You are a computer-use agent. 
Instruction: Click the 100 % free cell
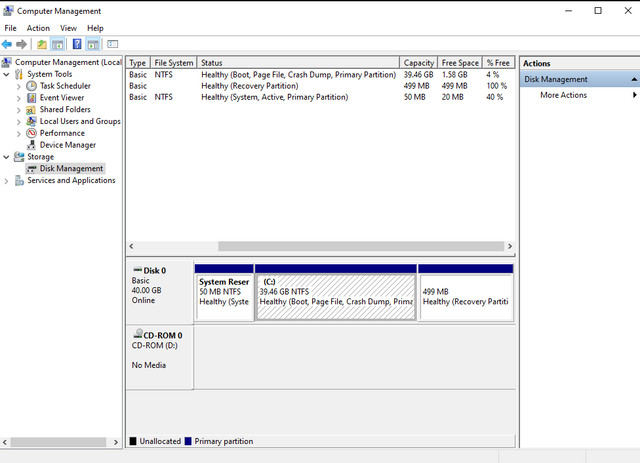(x=496, y=86)
